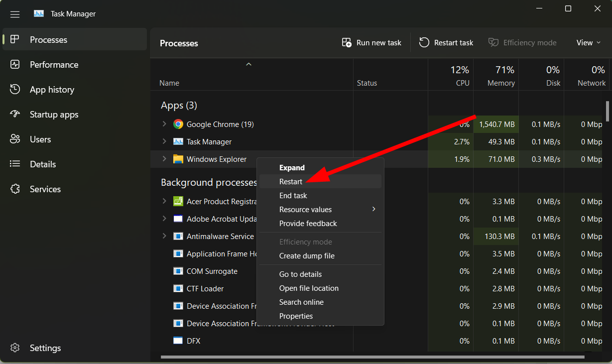Click the Windows Explorer folder icon
Viewport: 612px width, 364px height.
(178, 159)
